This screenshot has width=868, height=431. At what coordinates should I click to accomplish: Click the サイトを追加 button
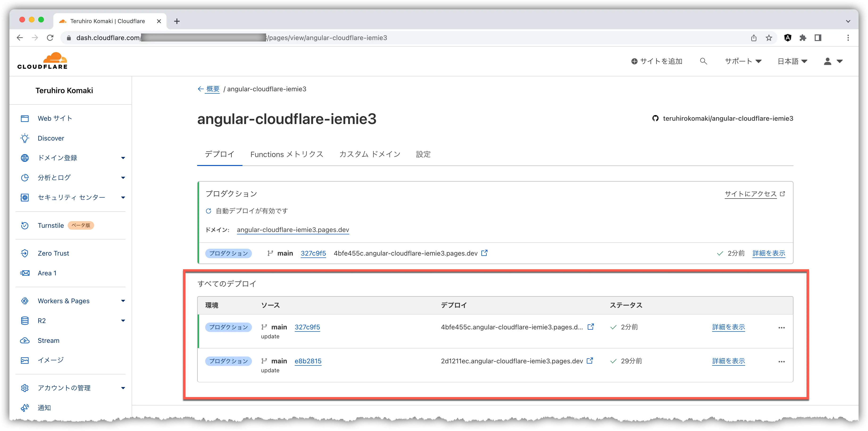click(x=657, y=61)
